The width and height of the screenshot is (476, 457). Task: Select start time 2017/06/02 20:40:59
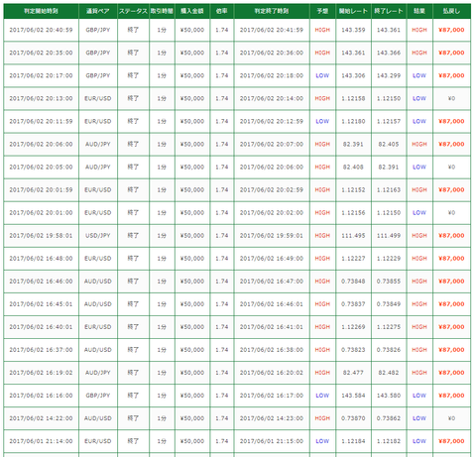click(x=41, y=30)
